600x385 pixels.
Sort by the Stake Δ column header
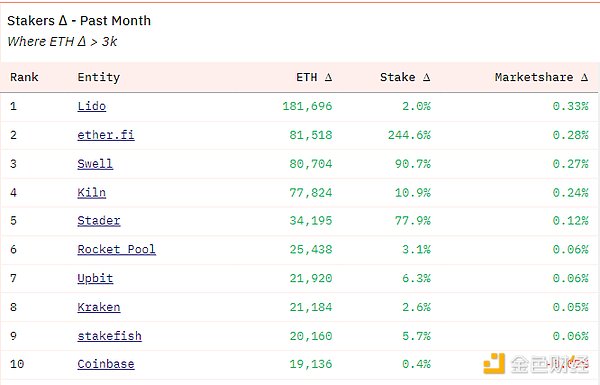click(405, 77)
